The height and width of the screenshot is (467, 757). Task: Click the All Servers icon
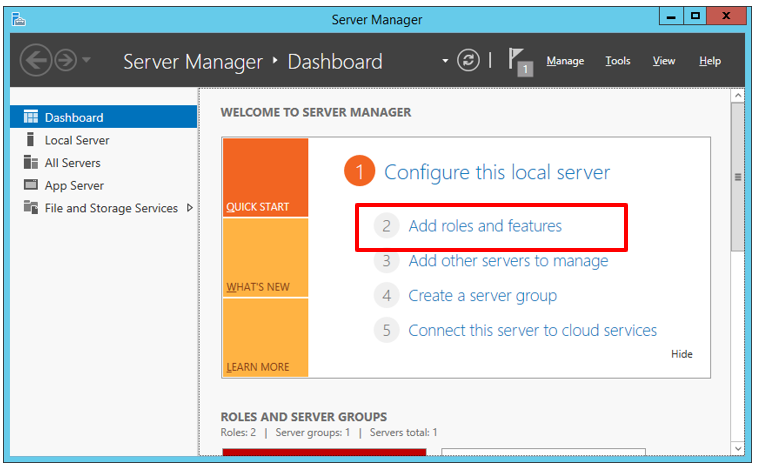pyautogui.click(x=30, y=162)
